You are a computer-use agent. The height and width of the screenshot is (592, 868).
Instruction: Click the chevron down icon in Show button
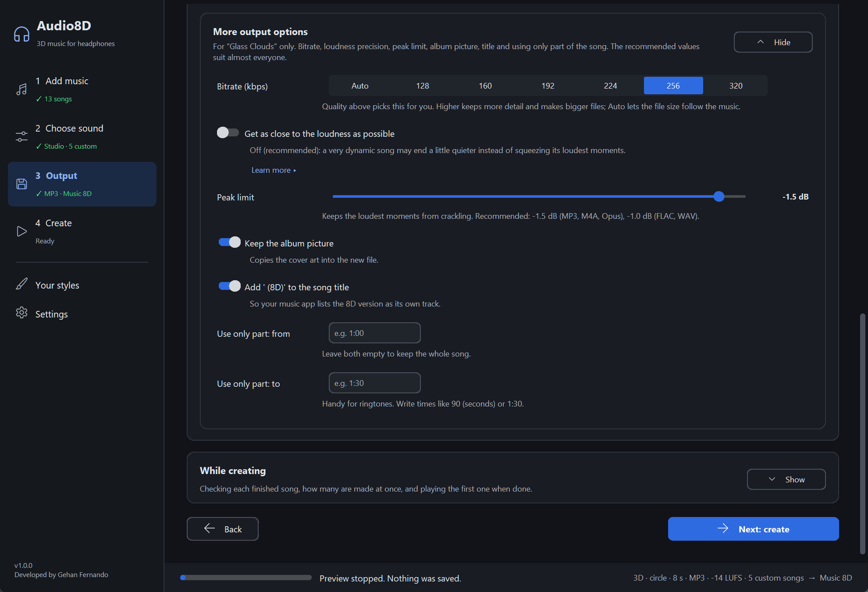pos(772,479)
